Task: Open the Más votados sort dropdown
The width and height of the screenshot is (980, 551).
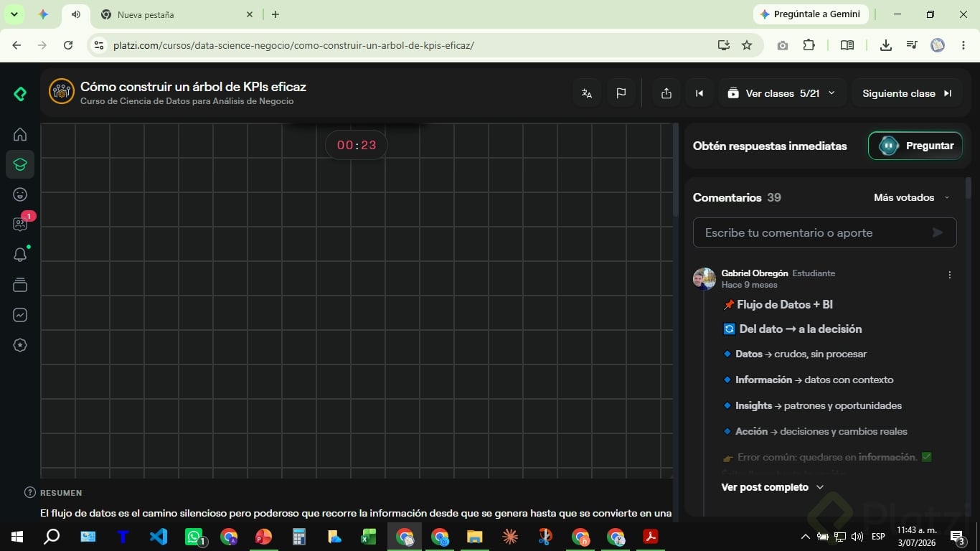Action: [912, 197]
